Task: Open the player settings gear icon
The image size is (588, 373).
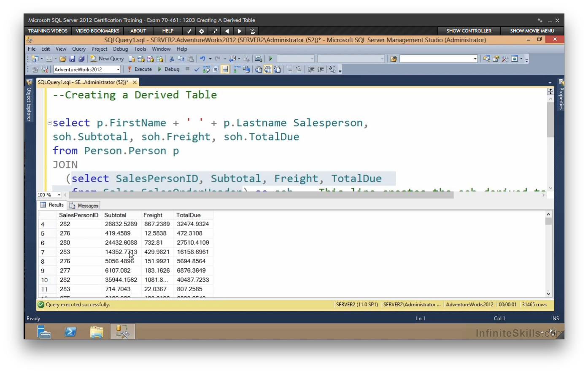Action: click(202, 31)
